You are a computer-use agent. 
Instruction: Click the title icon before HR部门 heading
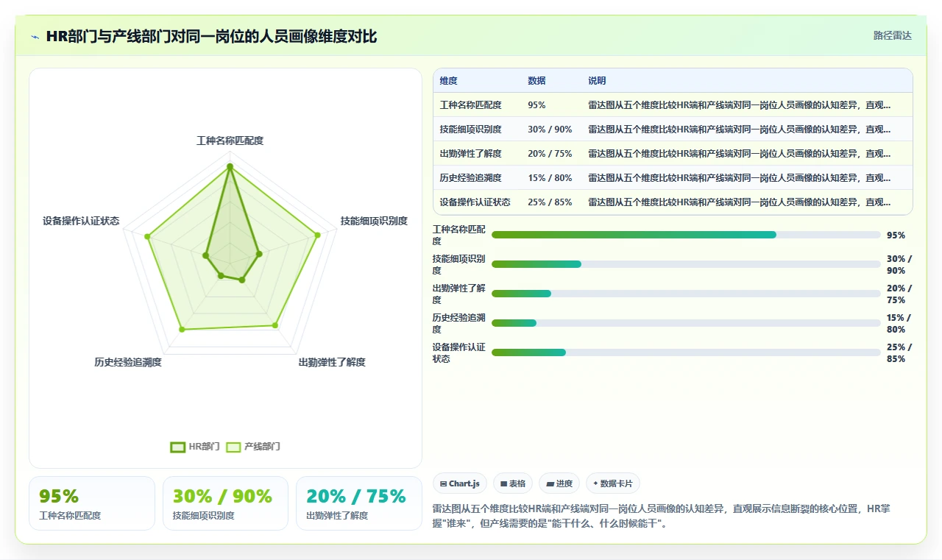(x=35, y=37)
